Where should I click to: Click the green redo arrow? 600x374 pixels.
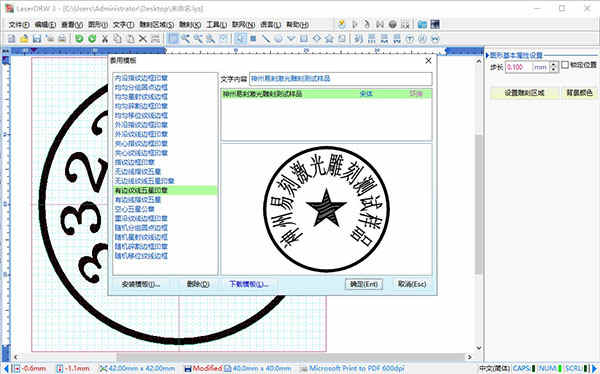pyautogui.click(x=92, y=39)
